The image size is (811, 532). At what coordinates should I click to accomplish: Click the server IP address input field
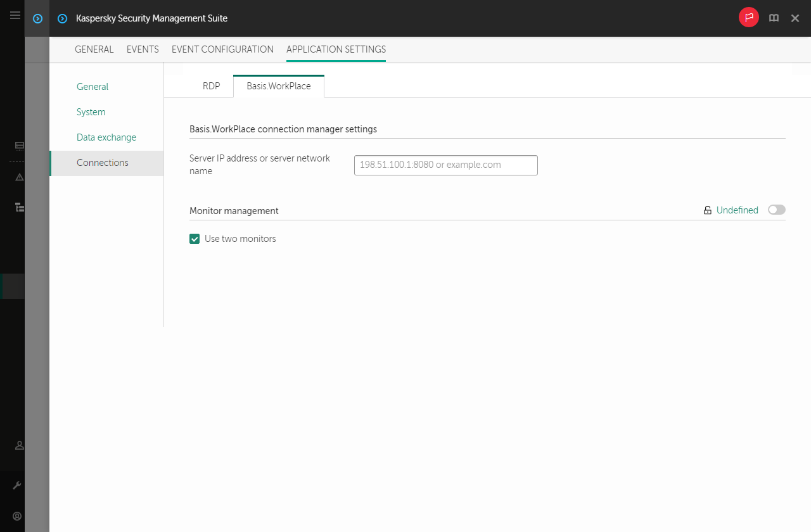tap(445, 165)
